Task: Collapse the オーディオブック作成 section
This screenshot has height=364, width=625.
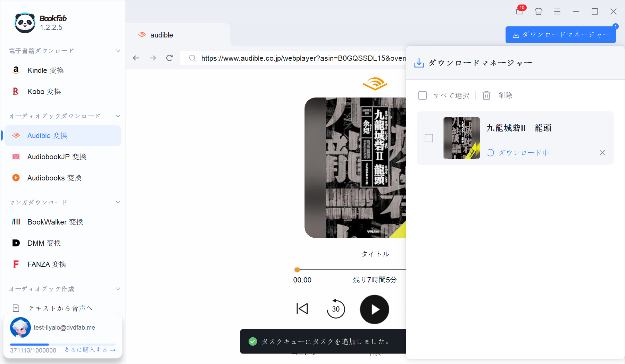Action: [x=118, y=288]
